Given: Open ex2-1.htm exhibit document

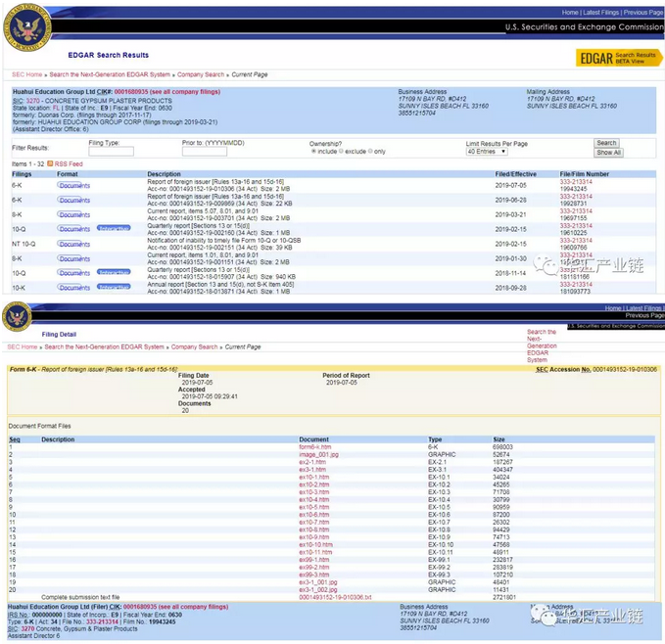Looking at the screenshot, I should [x=312, y=462].
